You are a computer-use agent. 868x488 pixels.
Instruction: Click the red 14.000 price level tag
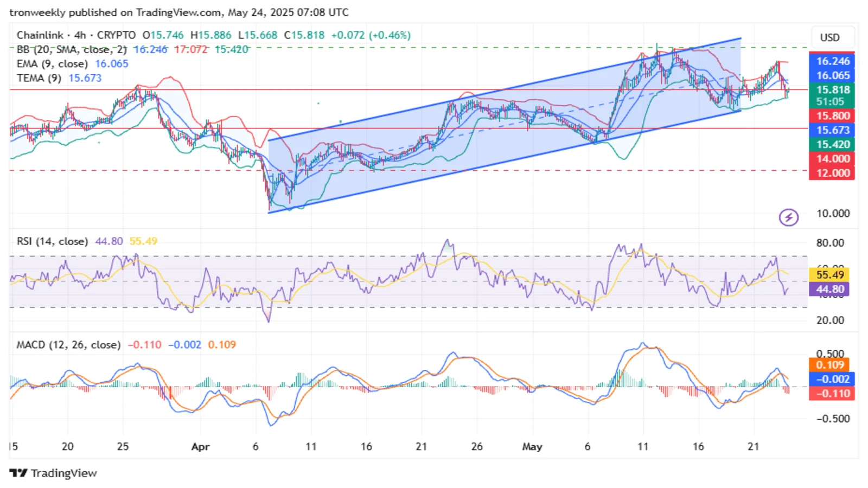(x=832, y=158)
